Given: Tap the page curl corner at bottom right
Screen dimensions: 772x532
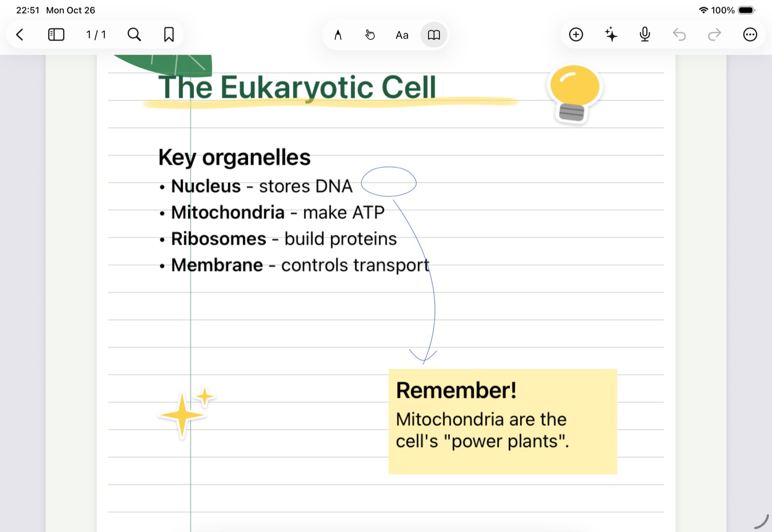Looking at the screenshot, I should coord(762,522).
